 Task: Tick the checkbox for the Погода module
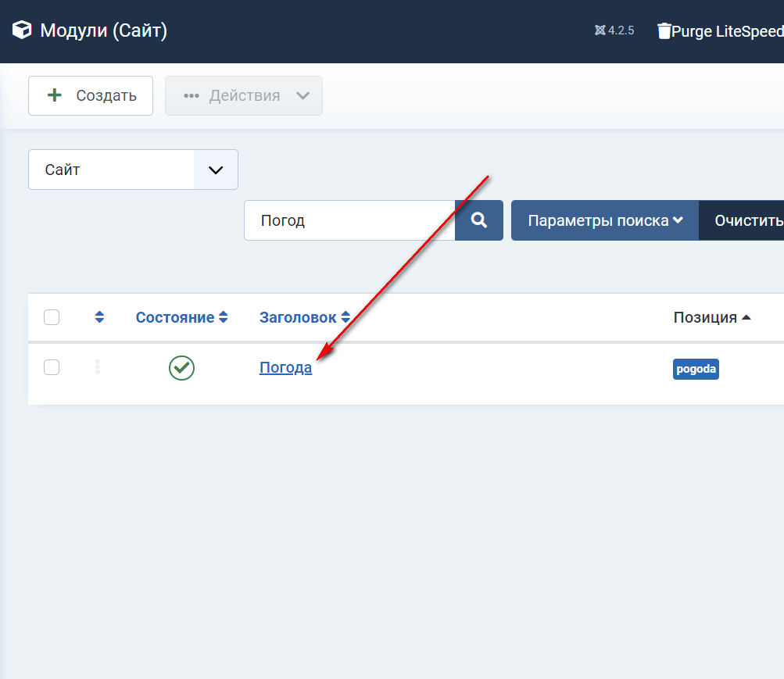52,367
